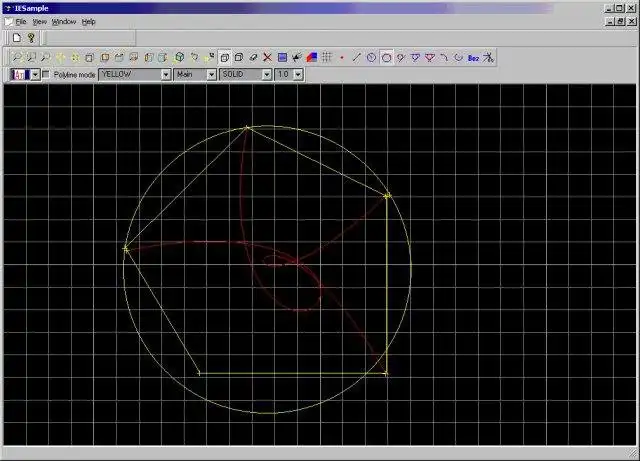The image size is (640, 461).
Task: Click the text style preview swatch
Action: coord(21,75)
